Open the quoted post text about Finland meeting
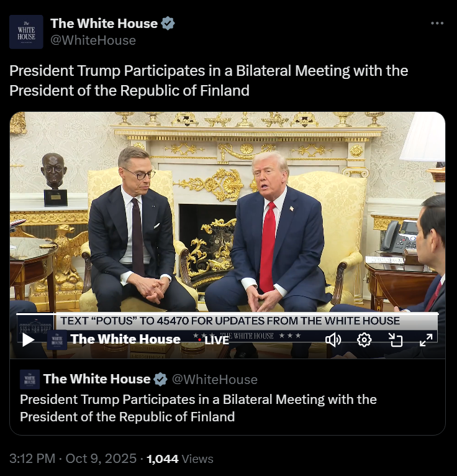Image resolution: width=457 pixels, height=476 pixels. click(198, 408)
